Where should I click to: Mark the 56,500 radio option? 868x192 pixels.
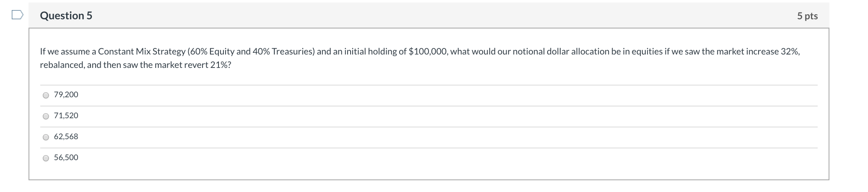pyautogui.click(x=46, y=158)
